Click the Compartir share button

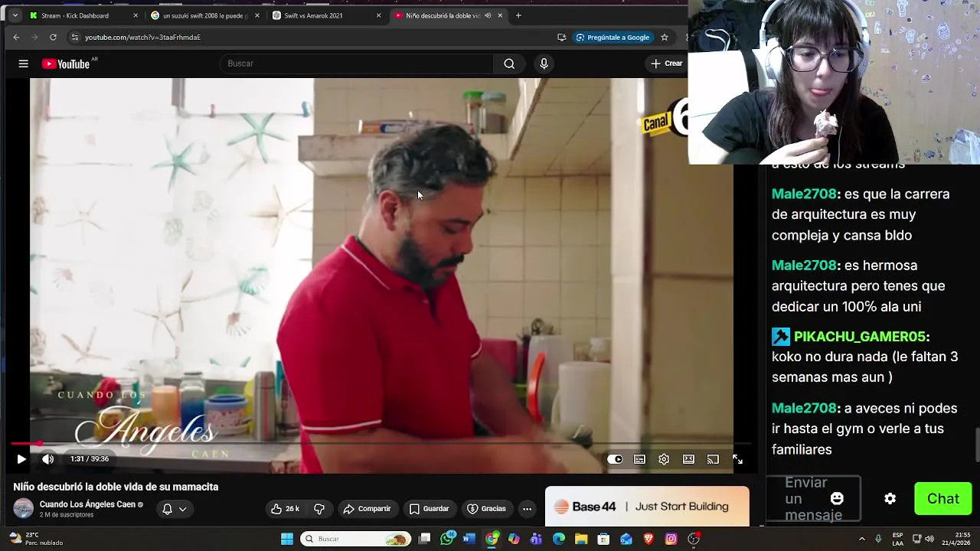[x=367, y=509]
